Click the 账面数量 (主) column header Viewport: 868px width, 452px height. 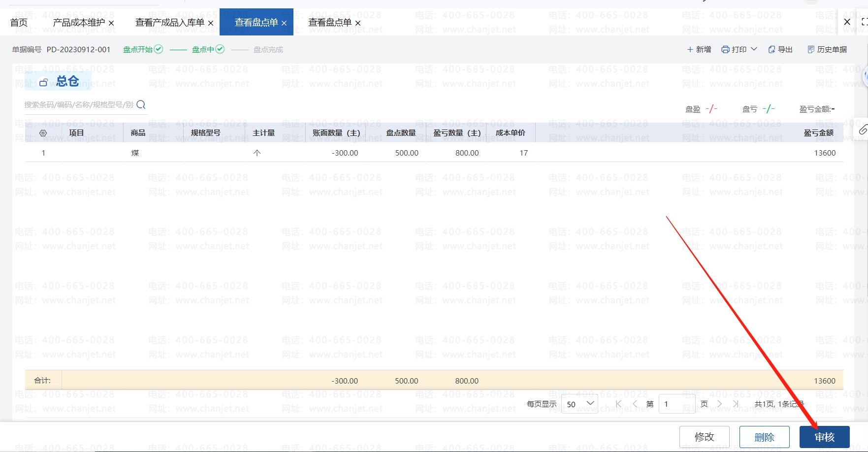336,133
